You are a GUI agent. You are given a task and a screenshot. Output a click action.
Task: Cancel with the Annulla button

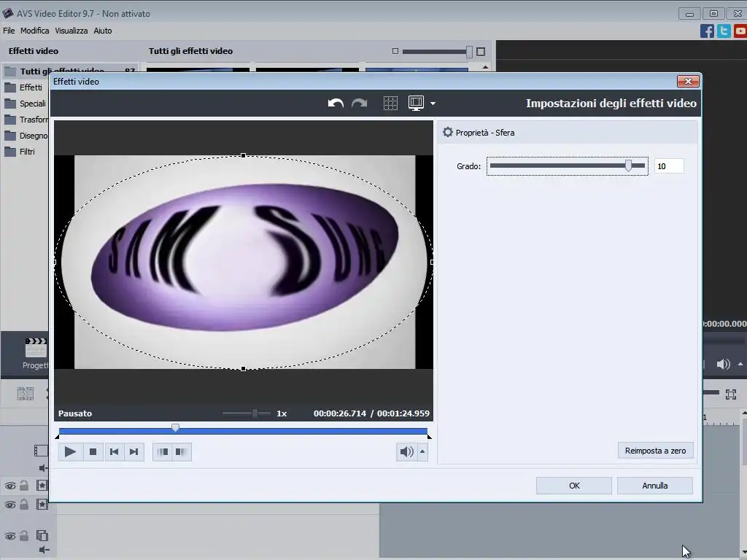coord(654,486)
